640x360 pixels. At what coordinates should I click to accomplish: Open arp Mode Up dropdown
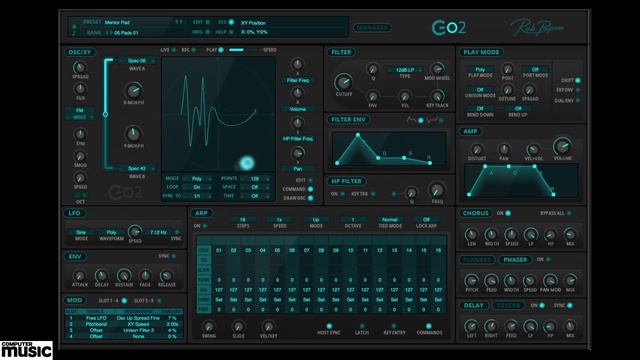click(x=316, y=220)
